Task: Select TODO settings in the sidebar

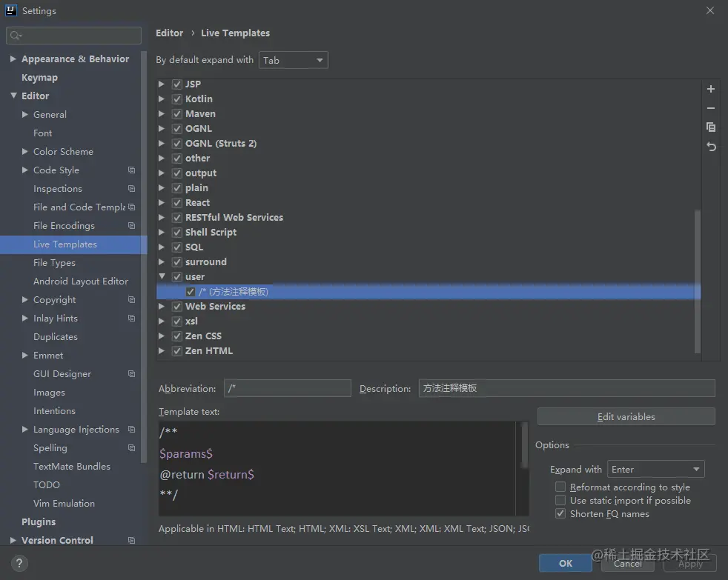Action: point(47,485)
